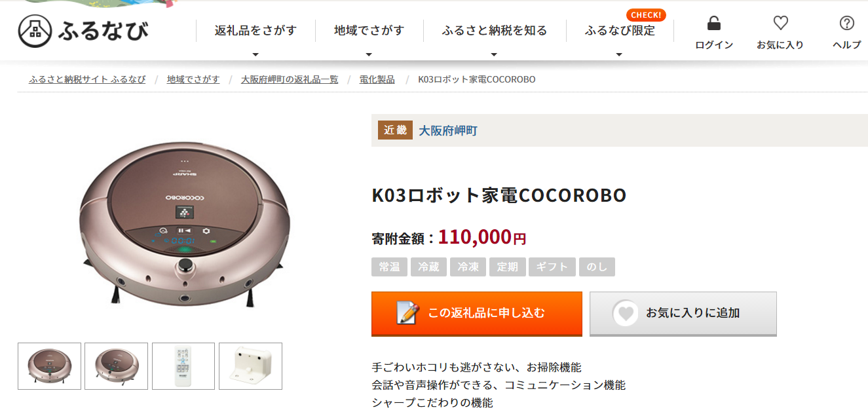The height and width of the screenshot is (414, 868).
Task: Open the 大阪府岬町 municipality link
Action: pyautogui.click(x=448, y=130)
